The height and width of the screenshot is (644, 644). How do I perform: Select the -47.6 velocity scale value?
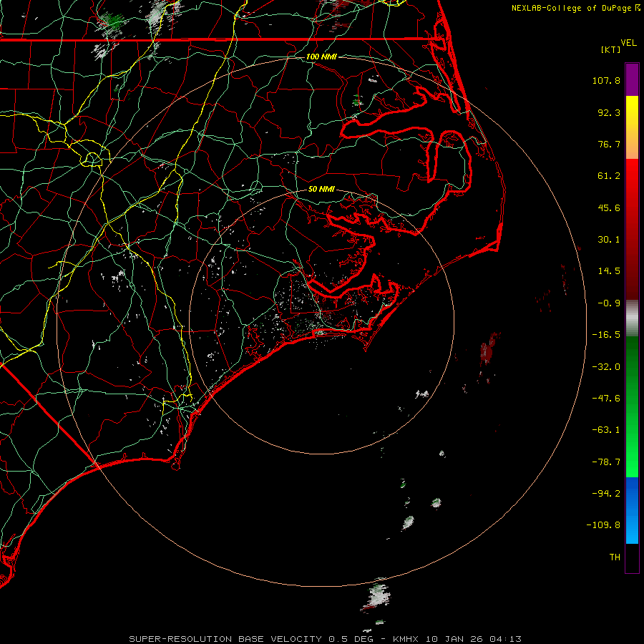pos(606,399)
